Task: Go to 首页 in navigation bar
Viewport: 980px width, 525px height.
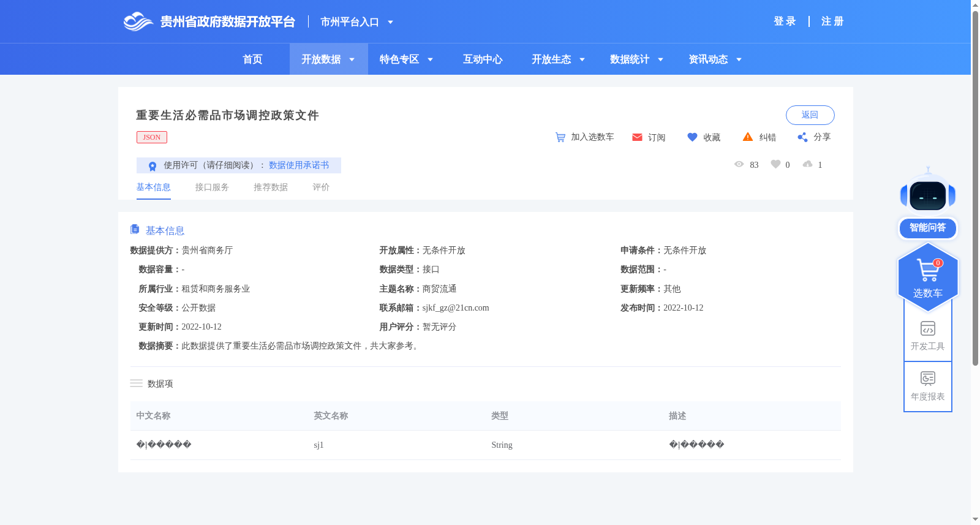Action: (252, 59)
